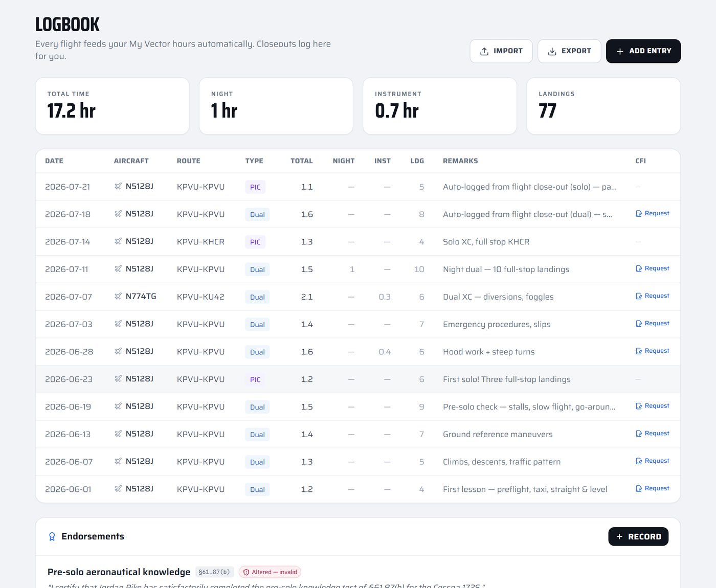716x588 pixels.
Task: Request CFI signature for Ground reference maneuvers
Action: coord(652,434)
